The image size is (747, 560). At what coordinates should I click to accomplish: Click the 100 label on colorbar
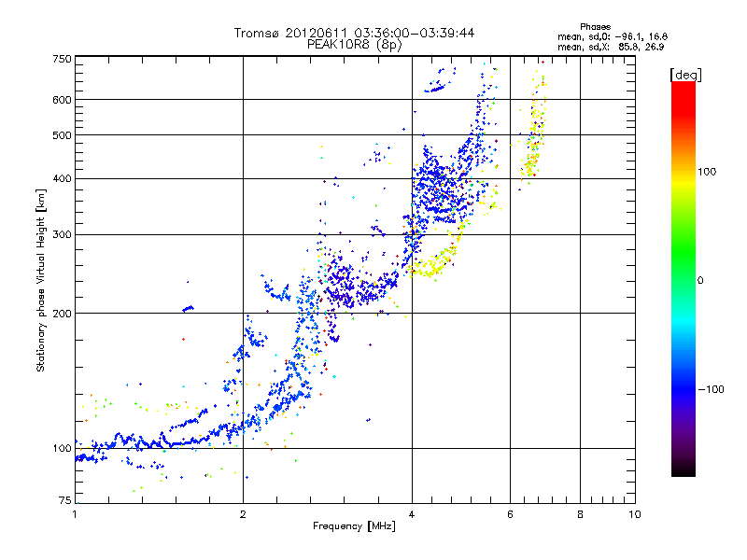(707, 172)
